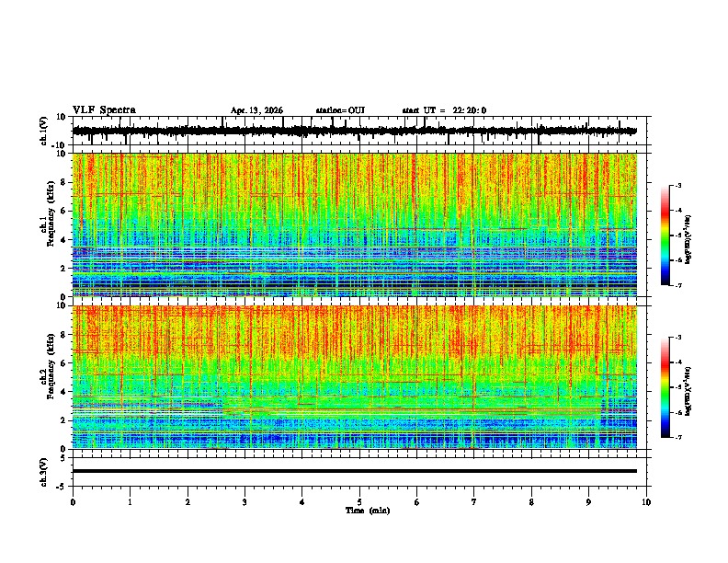Click the "7" minute tick label on time axis
This screenshot has height=563, width=728.
coord(474,502)
